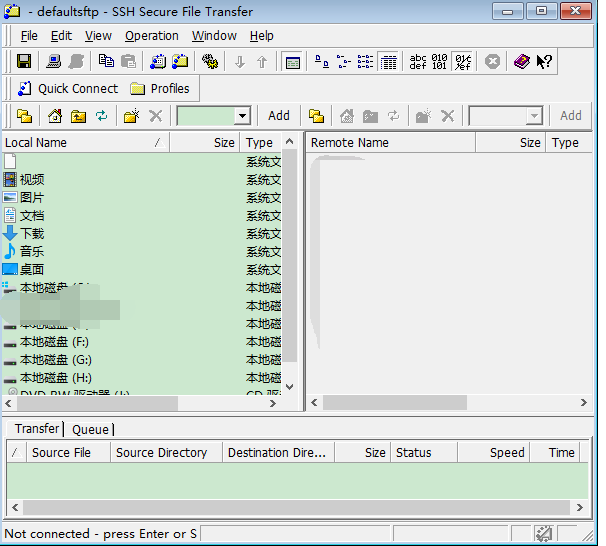Viewport: 606px width, 546px height.
Task: Click the Paste clipboard icon
Action: pyautogui.click(x=129, y=61)
